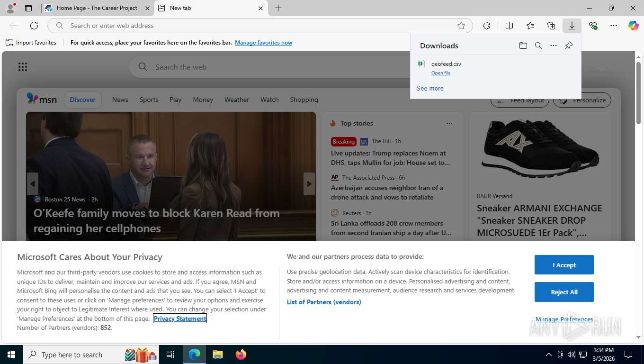Open the MSN app launcher grid
This screenshot has width=644, height=364.
(x=23, y=67)
